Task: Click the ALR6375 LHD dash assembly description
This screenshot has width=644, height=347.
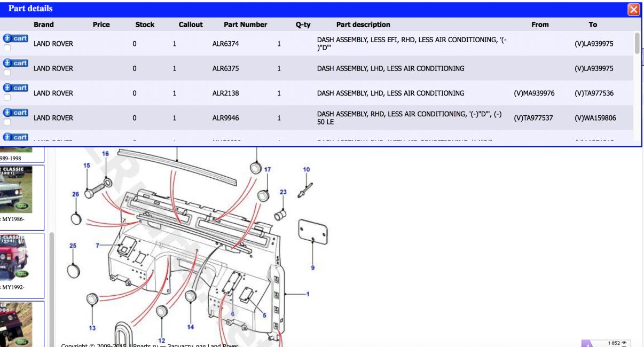Action: 391,68
